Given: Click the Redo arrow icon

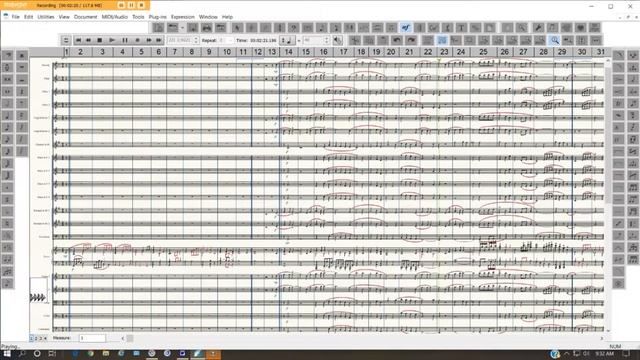Looking at the screenshot, I should [411, 40].
